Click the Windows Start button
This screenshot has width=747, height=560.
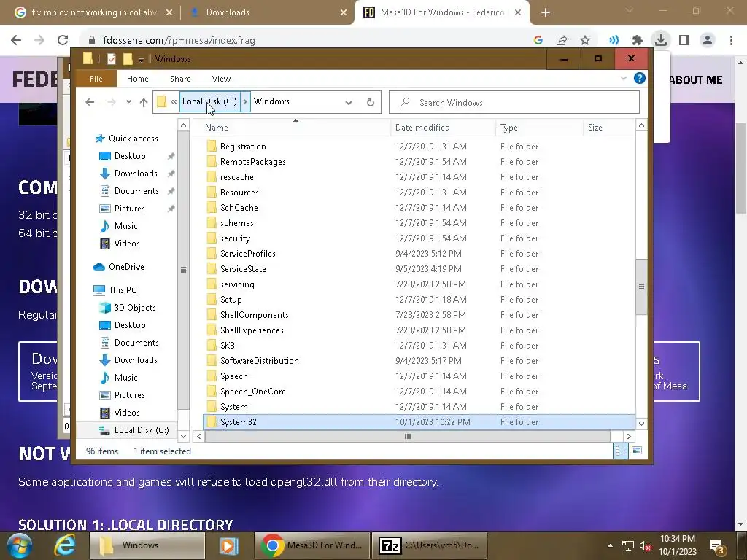pyautogui.click(x=18, y=545)
